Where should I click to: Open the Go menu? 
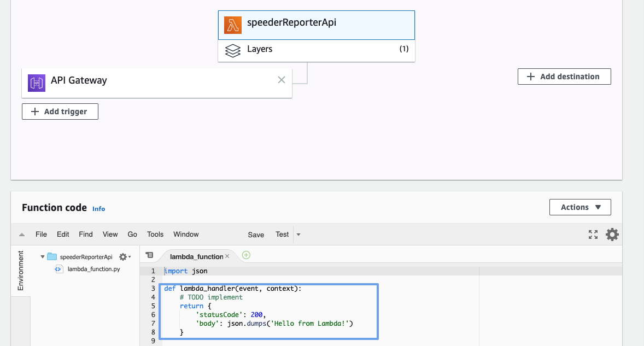click(132, 234)
